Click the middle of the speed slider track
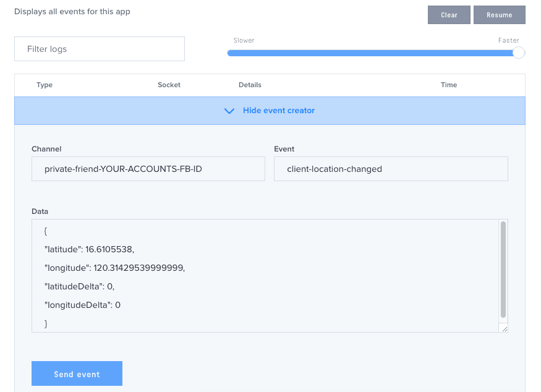Viewport: 541px width, 392px height. coord(373,53)
